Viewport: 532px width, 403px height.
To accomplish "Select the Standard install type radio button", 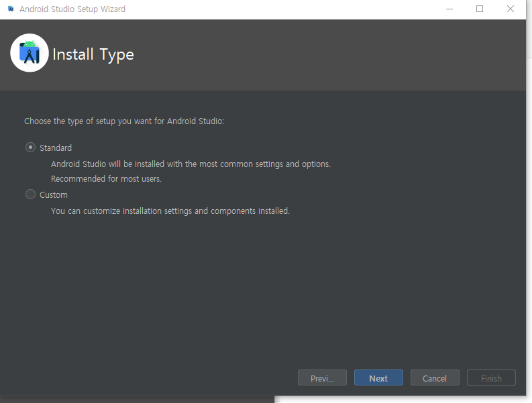I will click(31, 148).
